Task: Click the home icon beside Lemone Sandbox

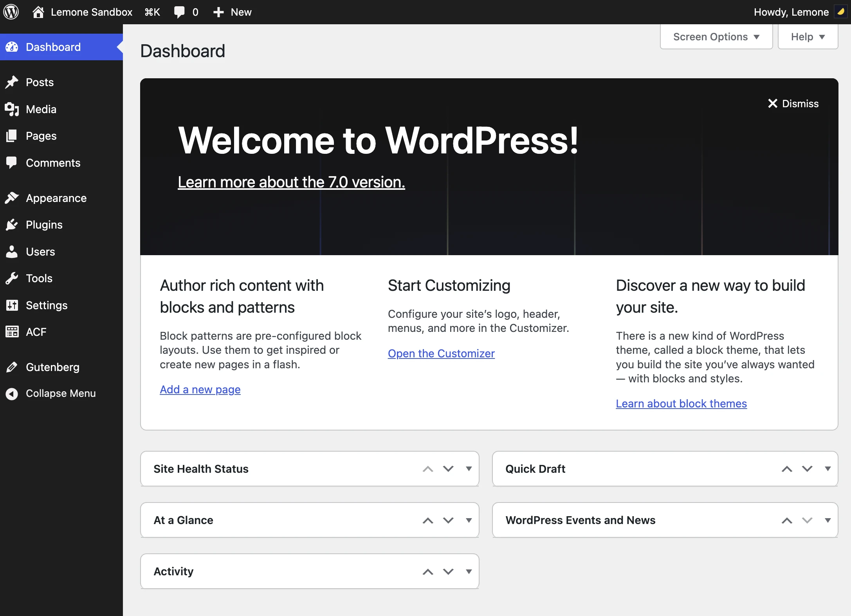Action: pyautogui.click(x=38, y=12)
